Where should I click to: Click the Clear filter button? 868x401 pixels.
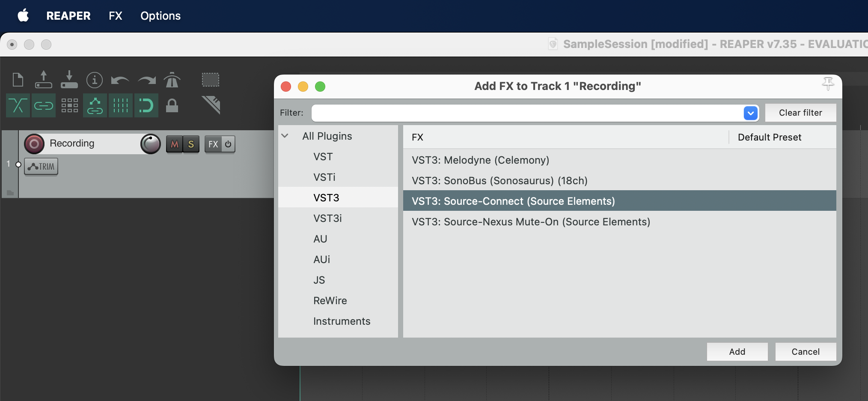[800, 113]
